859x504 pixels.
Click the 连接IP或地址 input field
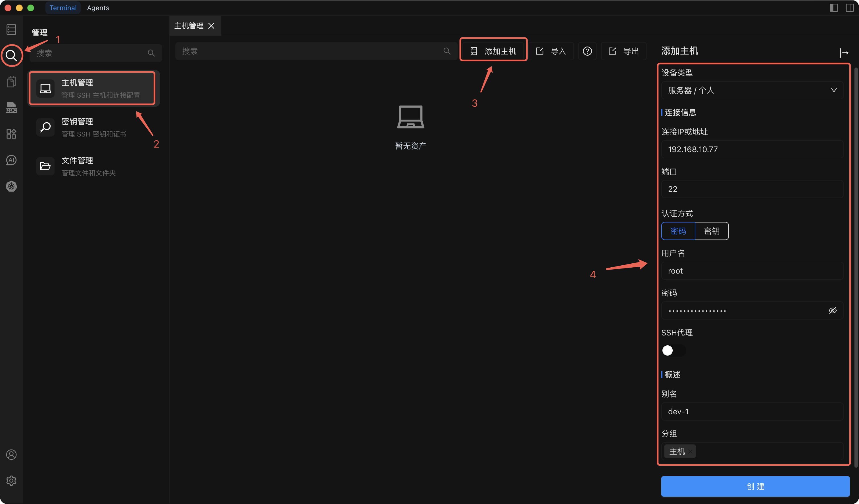752,149
